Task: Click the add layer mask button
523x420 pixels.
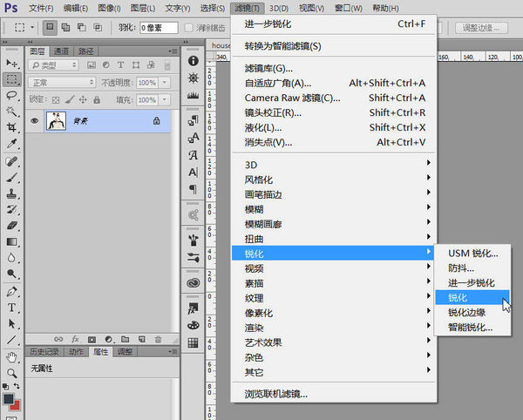Action: 92,339
